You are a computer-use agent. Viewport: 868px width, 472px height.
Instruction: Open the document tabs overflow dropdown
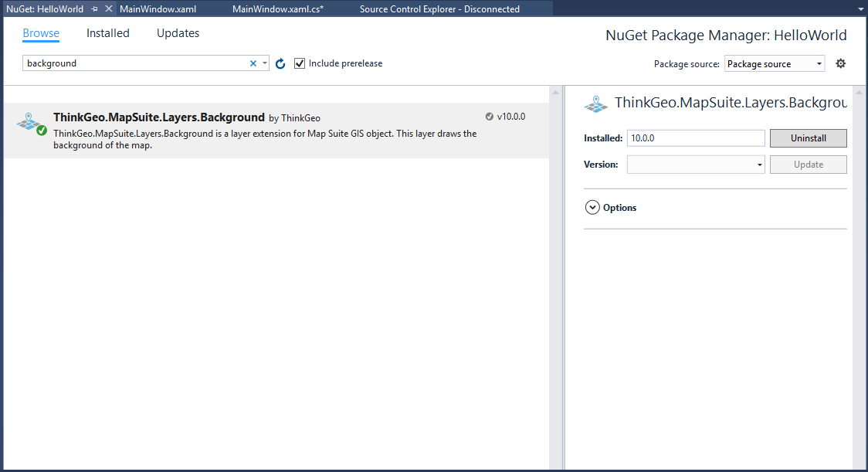click(x=860, y=8)
